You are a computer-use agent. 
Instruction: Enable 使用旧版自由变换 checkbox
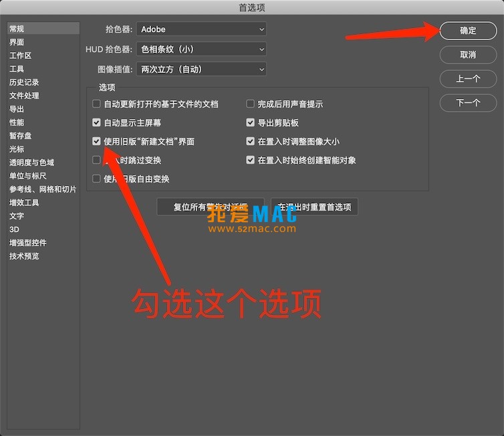click(x=96, y=179)
